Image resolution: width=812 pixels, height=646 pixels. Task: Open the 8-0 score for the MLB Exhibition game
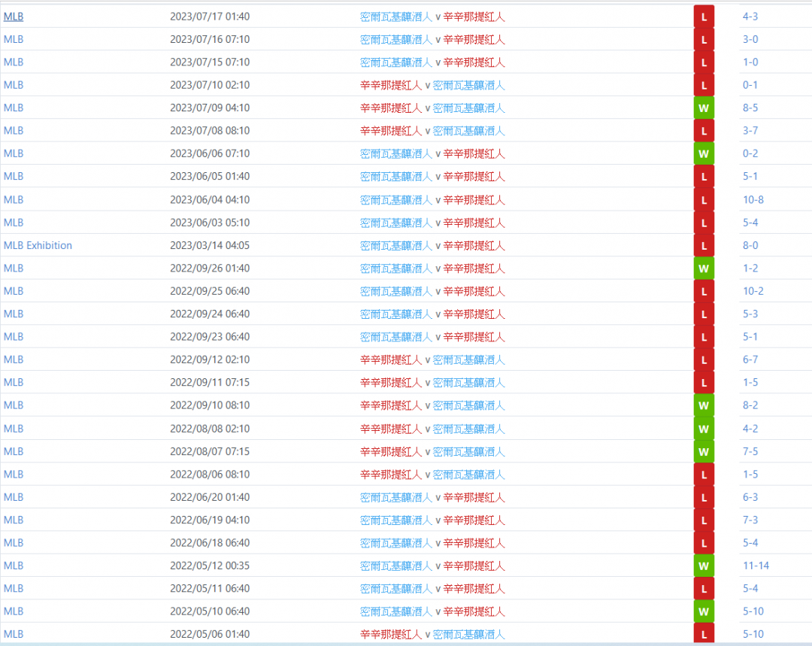tap(750, 246)
